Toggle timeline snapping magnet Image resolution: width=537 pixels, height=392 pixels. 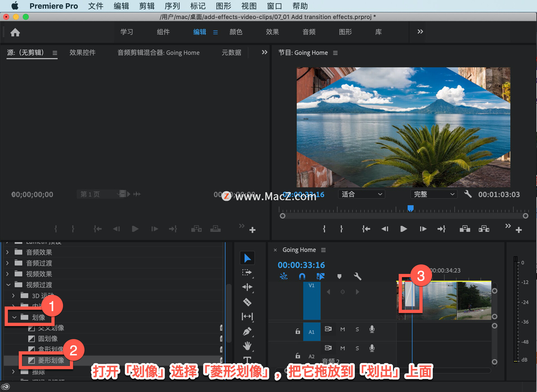[x=302, y=277]
